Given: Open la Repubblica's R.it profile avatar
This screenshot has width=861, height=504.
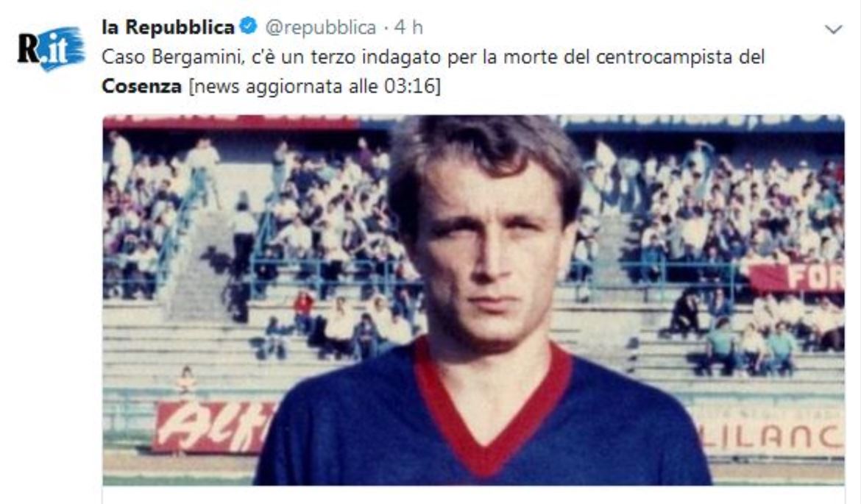Looking at the screenshot, I should [x=51, y=49].
